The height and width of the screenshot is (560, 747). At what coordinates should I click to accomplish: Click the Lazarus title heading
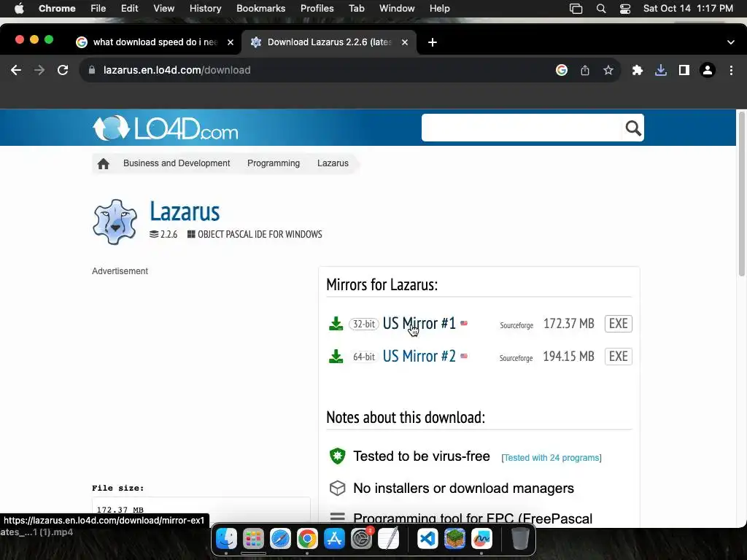click(x=185, y=211)
